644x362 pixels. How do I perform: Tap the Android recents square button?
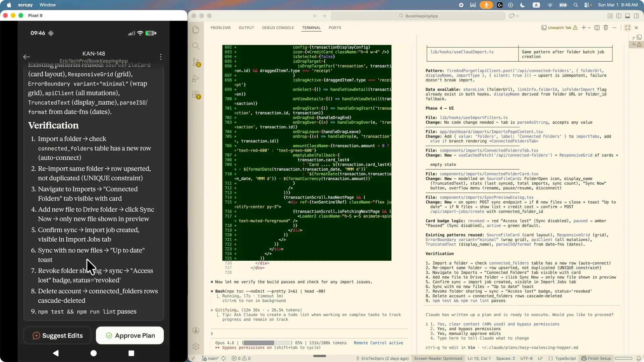click(131, 353)
